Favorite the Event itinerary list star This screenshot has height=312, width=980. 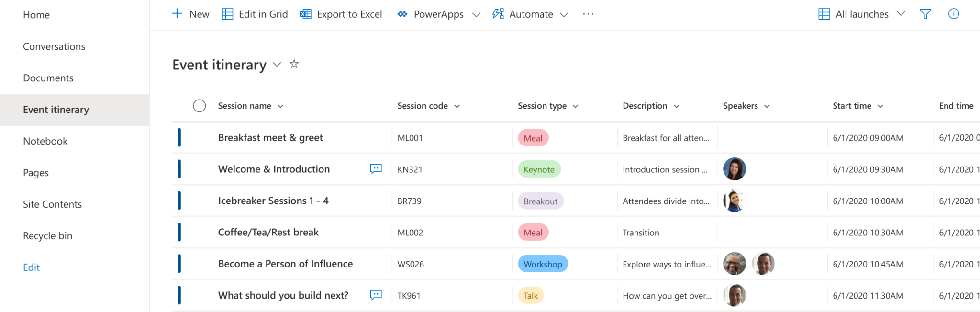click(294, 64)
